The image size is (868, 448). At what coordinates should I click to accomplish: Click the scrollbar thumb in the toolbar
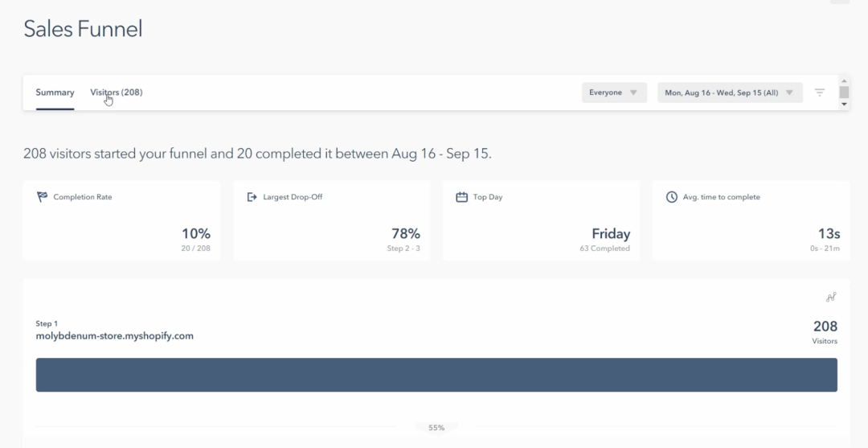[x=844, y=91]
